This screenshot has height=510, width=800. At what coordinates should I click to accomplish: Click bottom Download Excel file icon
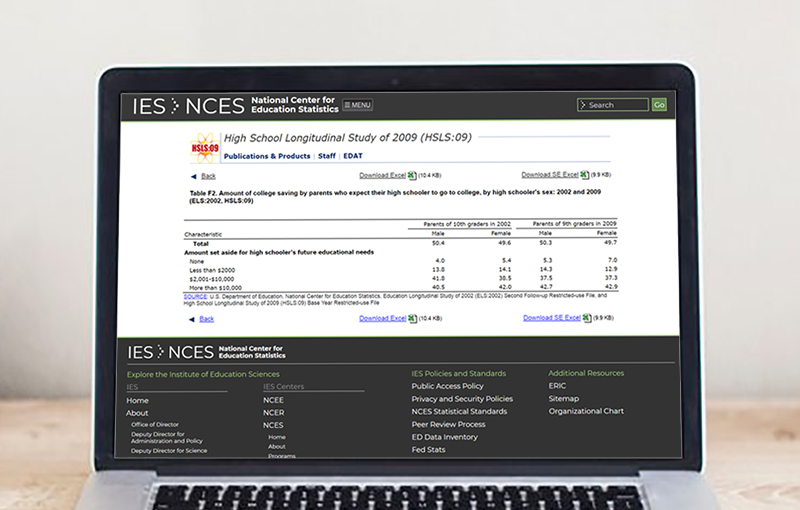[x=413, y=318]
